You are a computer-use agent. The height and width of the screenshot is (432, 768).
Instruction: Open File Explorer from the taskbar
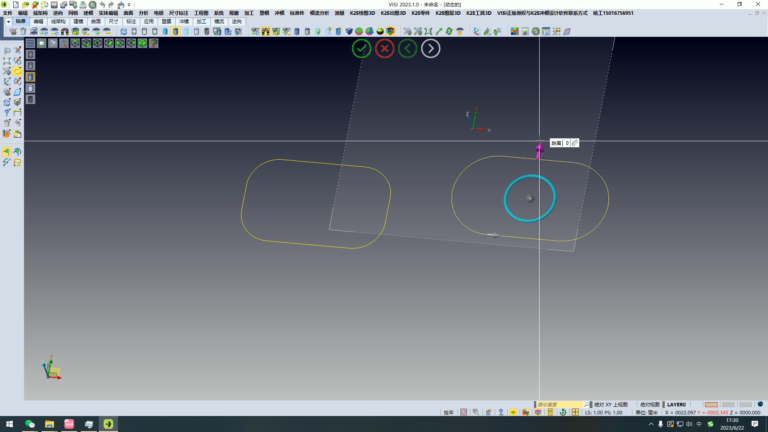(49, 424)
